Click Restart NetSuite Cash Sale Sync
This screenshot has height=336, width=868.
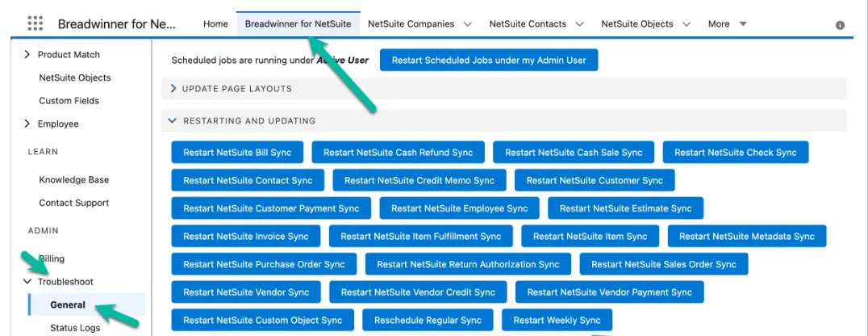[x=574, y=153]
